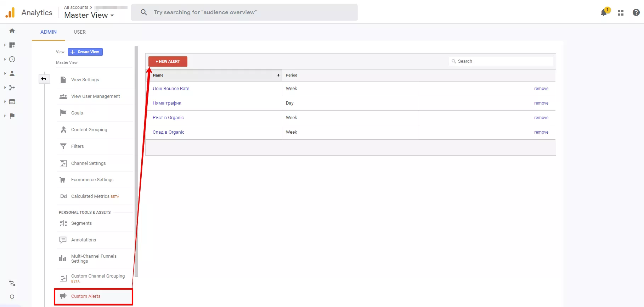
Task: Open the Customization dashboard icon in sidebar
Action: click(x=12, y=45)
